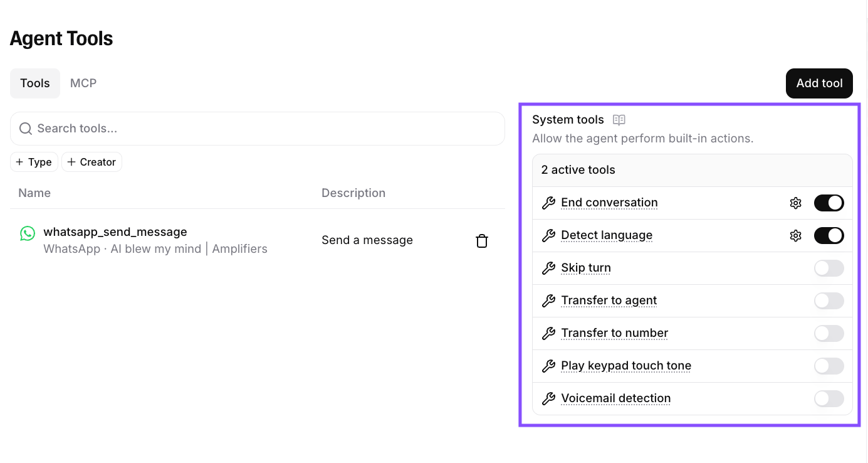The height and width of the screenshot is (463, 868).
Task: Click '2 active tools' header text
Action: 578,170
